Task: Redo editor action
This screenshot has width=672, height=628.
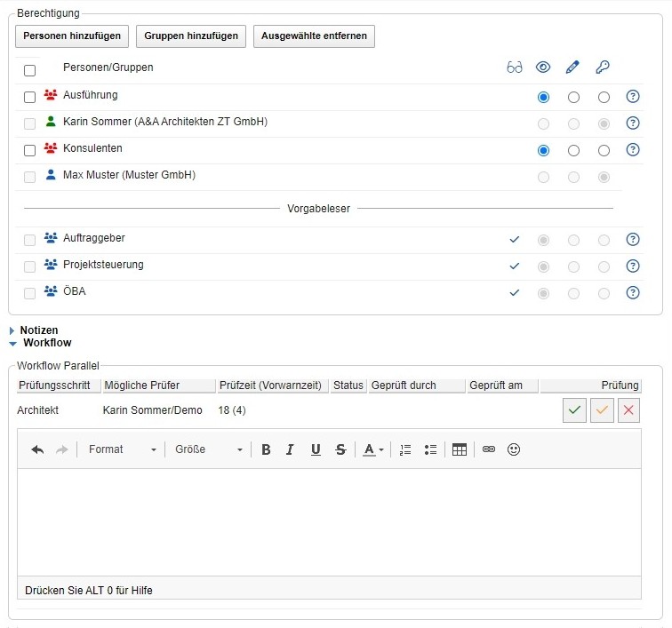Action: 62,449
